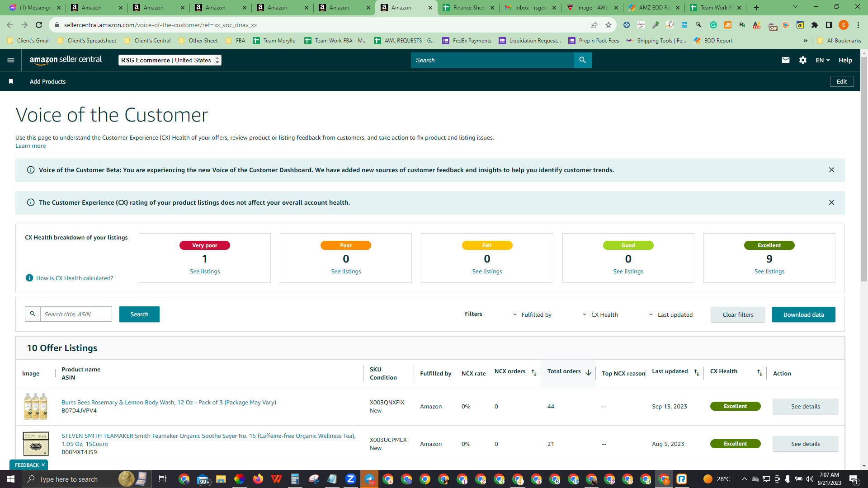Close the CX rating account health notice
Screen dimensions: 868x488
[x=831, y=202]
